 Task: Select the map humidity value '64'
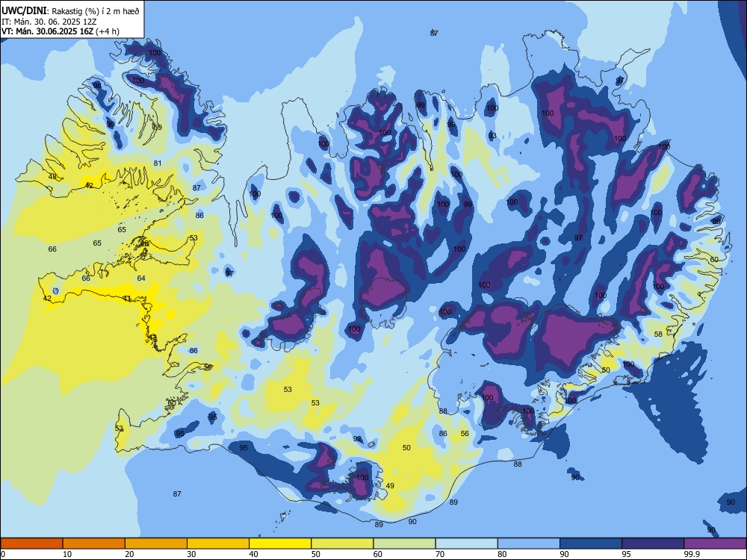tap(141, 278)
